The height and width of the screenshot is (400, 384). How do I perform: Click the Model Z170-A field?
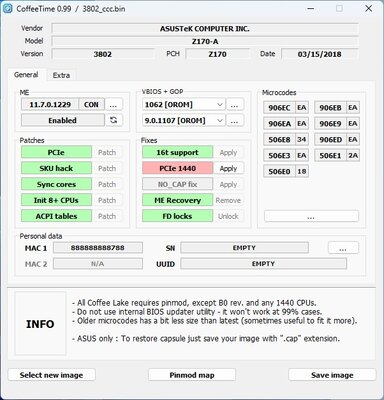tap(205, 41)
